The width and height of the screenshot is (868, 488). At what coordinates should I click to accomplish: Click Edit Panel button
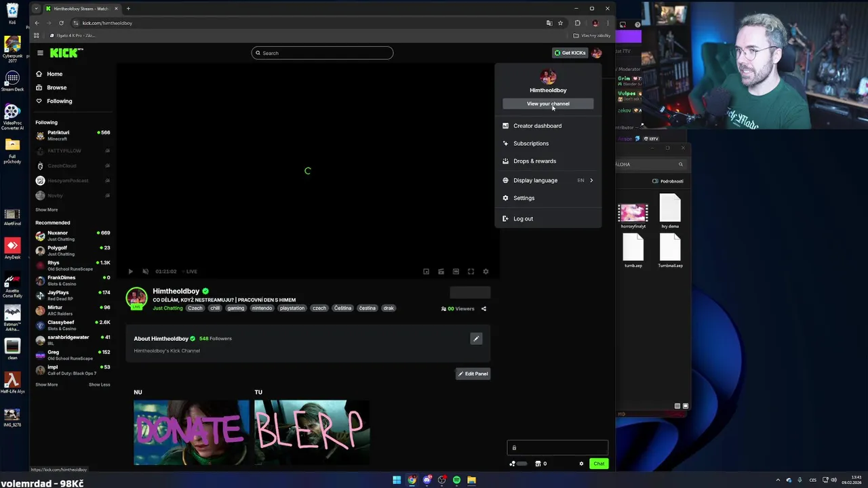click(x=473, y=373)
